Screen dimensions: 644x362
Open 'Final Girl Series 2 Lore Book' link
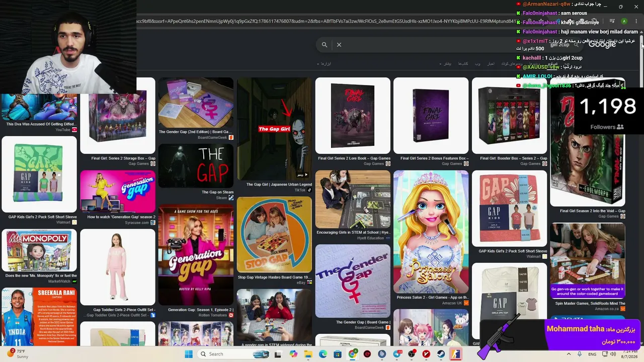(354, 158)
